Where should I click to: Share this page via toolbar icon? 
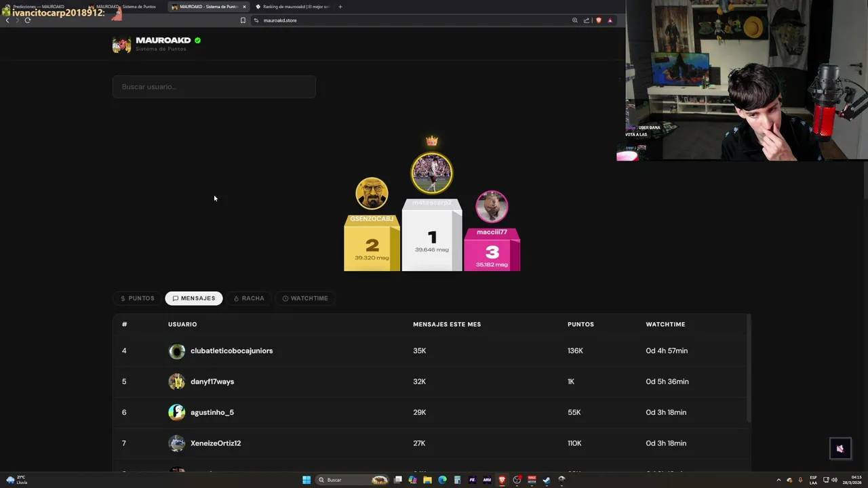click(587, 20)
